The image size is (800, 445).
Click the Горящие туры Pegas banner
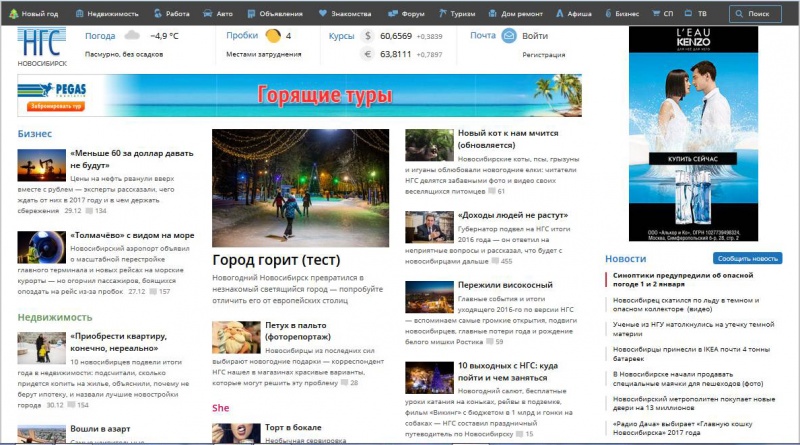click(x=300, y=96)
